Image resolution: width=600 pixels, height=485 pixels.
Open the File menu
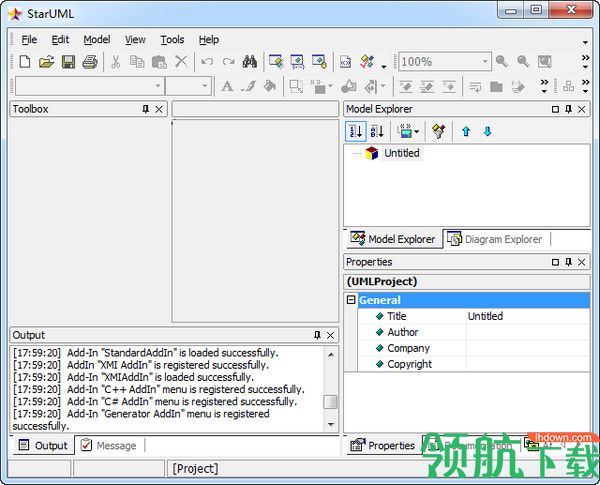point(29,40)
